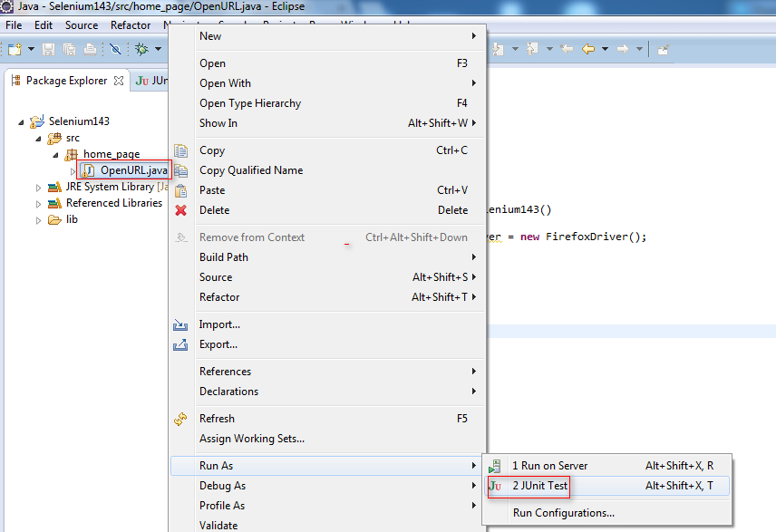Viewport: 776px width, 532px height.
Task: Select Run As in the context menu
Action: [326, 466]
